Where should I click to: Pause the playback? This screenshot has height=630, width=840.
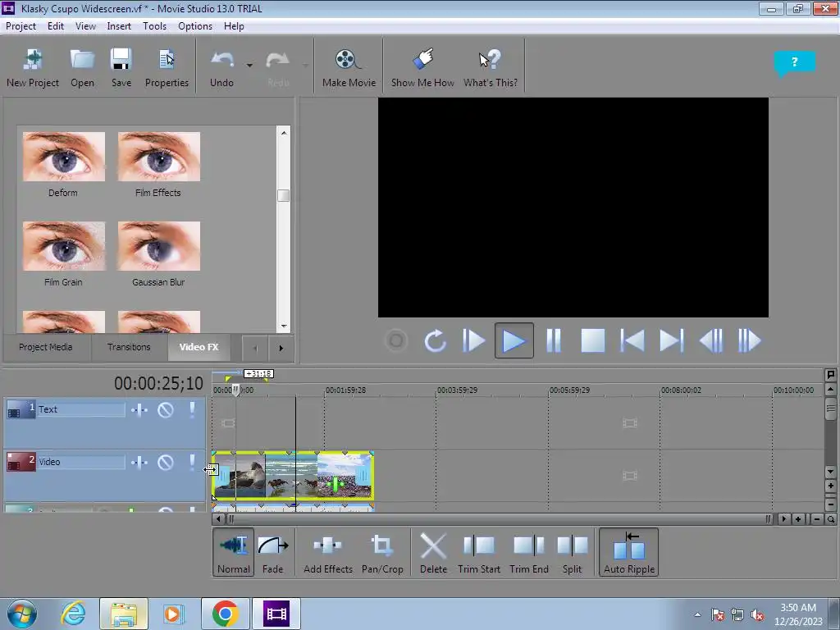point(554,340)
